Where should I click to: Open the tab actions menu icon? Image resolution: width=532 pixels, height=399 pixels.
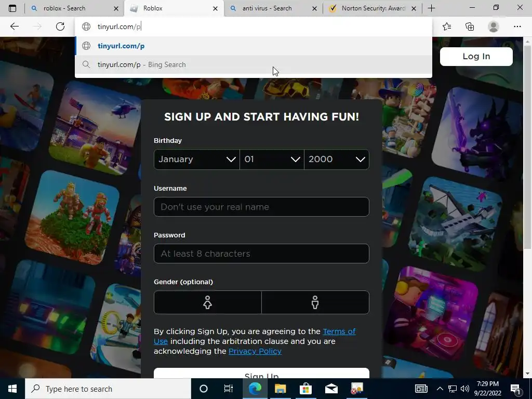(12, 8)
